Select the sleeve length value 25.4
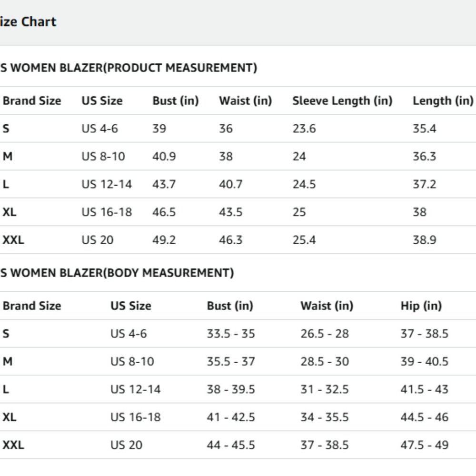476x476 pixels. (304, 240)
